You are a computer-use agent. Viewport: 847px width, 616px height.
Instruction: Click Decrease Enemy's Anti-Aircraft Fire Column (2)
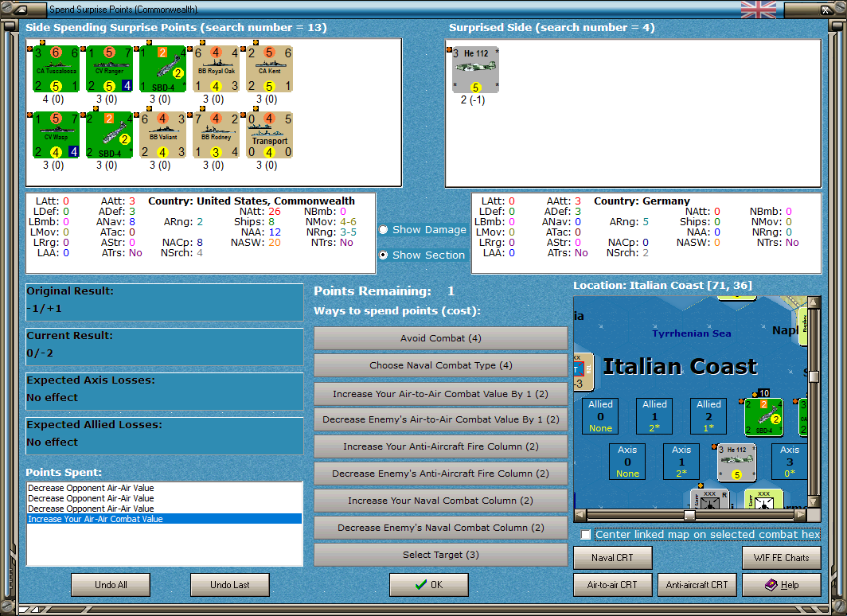pos(441,474)
